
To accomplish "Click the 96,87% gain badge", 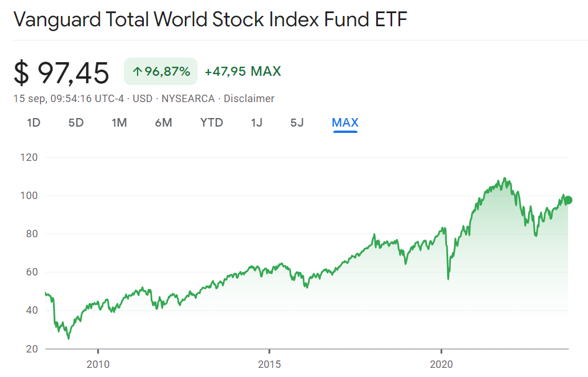I will (160, 72).
